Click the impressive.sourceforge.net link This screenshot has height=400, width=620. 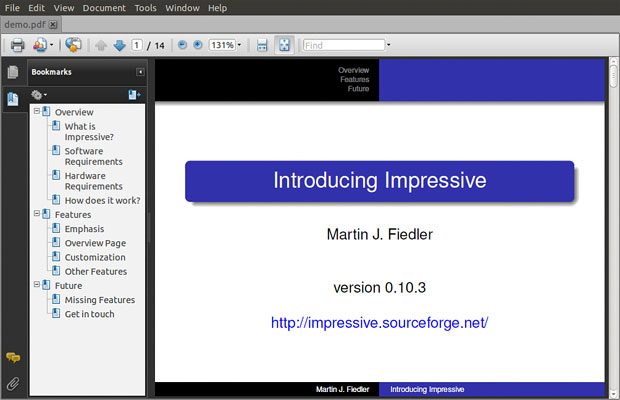[x=380, y=323]
